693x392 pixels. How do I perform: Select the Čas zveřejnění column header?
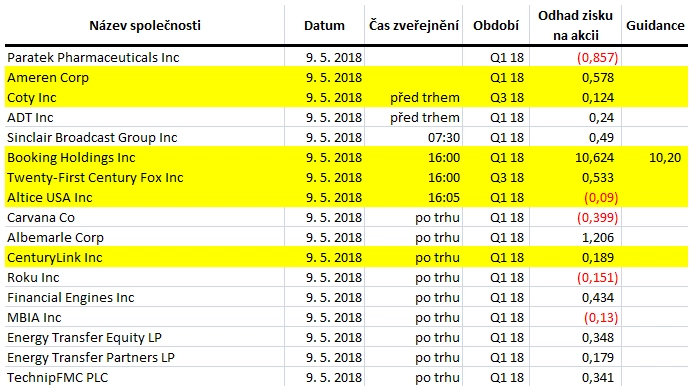[414, 25]
